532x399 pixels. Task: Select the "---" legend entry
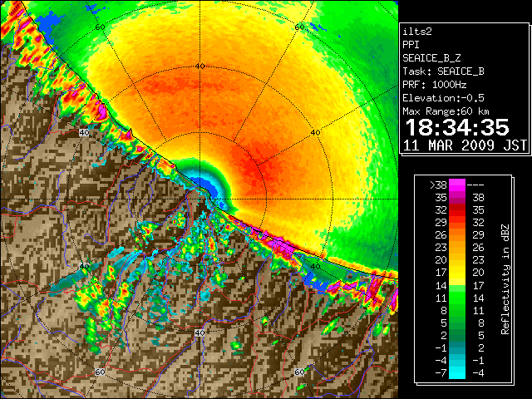coord(475,185)
